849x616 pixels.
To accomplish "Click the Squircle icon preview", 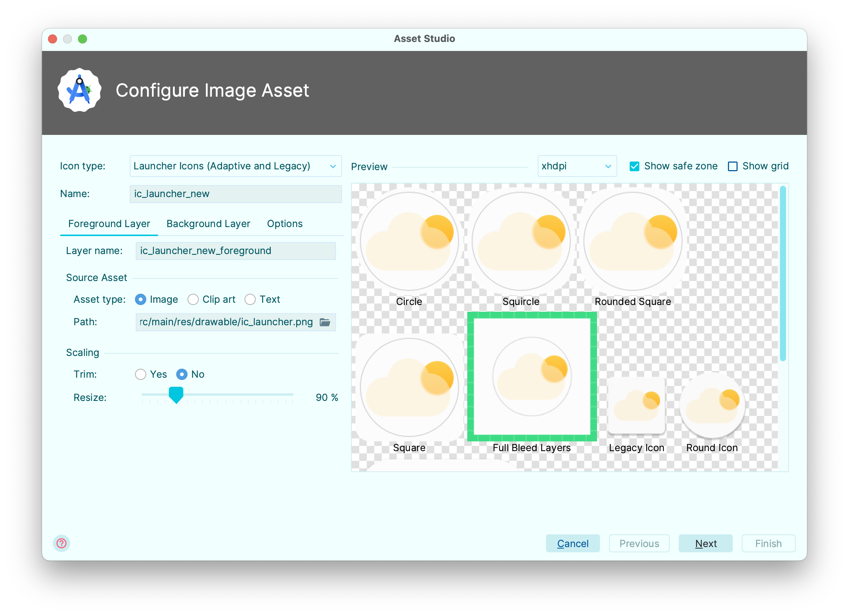I will (x=521, y=241).
